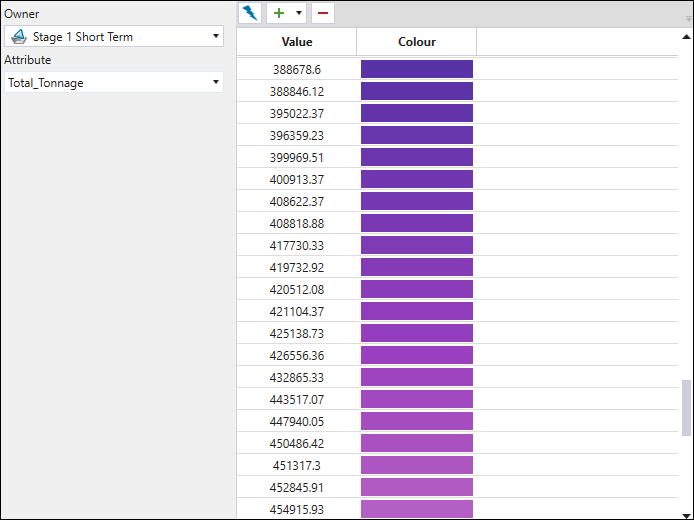694x520 pixels.
Task: Open the arrow beside the green plus
Action: tap(299, 14)
